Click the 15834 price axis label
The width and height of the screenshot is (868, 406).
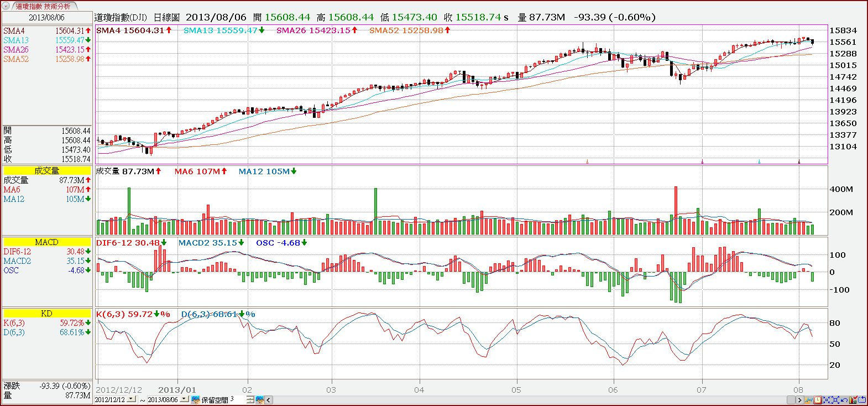coord(843,30)
